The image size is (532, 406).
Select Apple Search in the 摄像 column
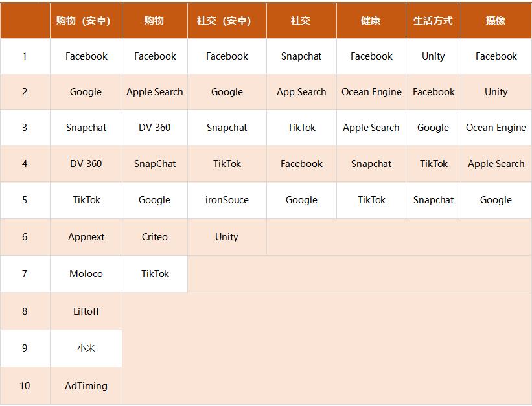coord(496,164)
